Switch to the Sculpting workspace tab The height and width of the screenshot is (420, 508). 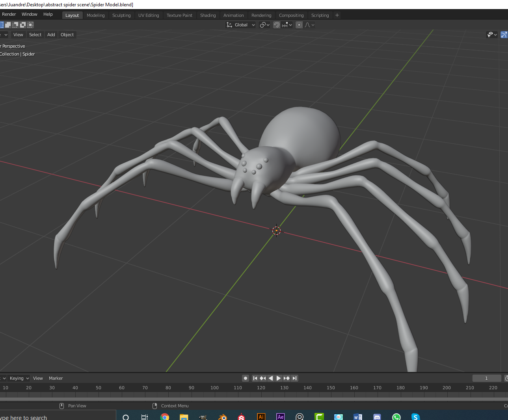(121, 15)
